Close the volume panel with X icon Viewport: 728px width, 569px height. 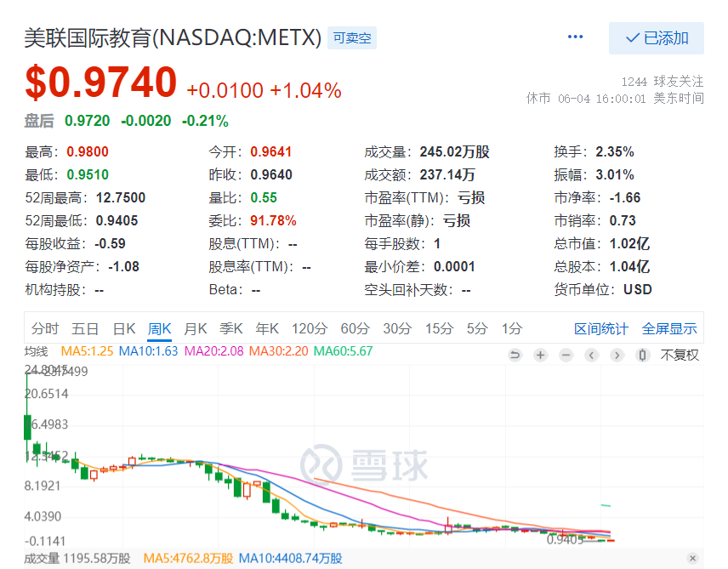point(692,558)
